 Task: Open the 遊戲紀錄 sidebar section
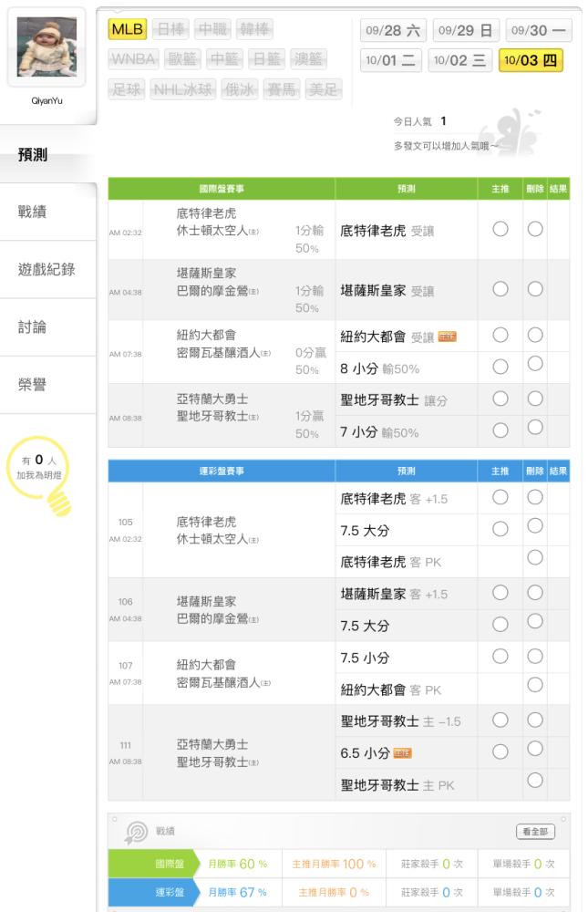click(x=46, y=269)
